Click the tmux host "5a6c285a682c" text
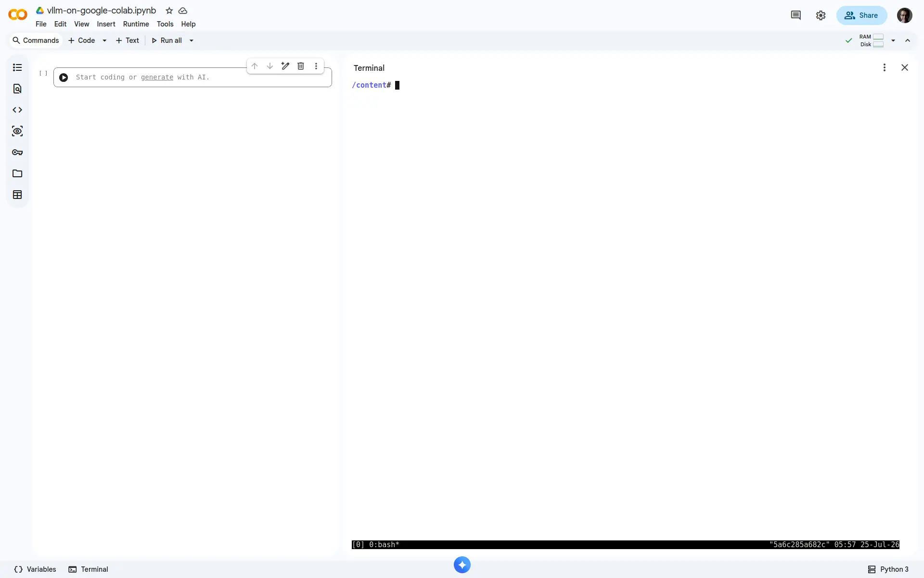This screenshot has width=924, height=578. 799,545
